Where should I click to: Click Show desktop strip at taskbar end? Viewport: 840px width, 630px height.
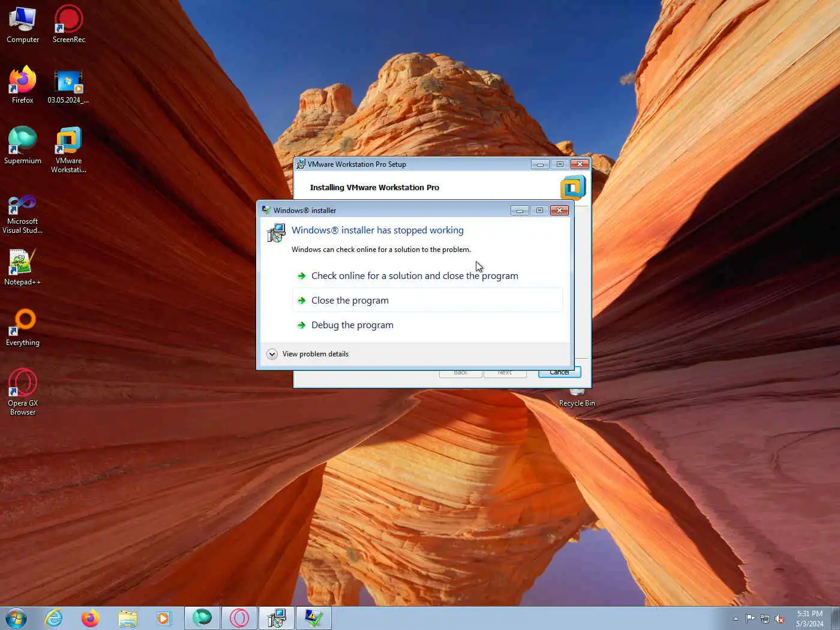tap(835, 618)
